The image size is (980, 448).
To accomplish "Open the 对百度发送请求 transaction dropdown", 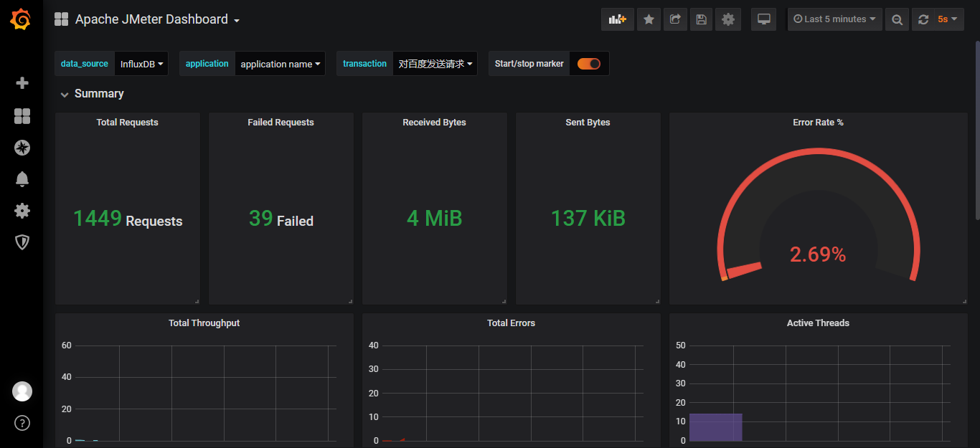I will [435, 64].
